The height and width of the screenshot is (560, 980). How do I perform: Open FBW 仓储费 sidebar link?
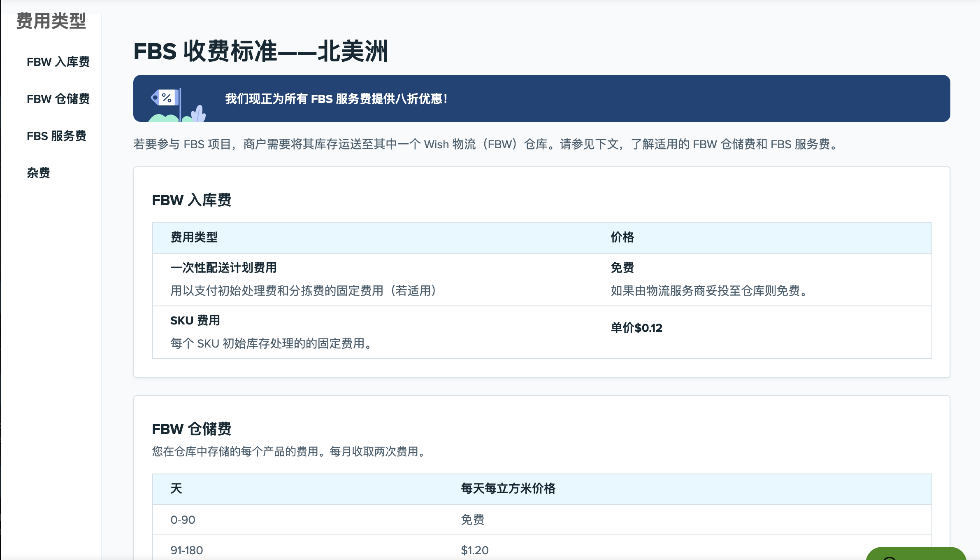click(58, 99)
